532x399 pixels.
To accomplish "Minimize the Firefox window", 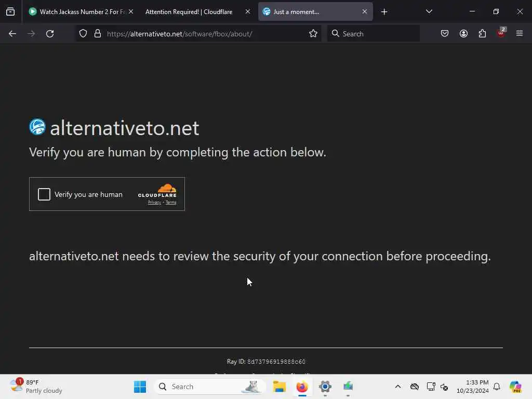I will (472, 11).
